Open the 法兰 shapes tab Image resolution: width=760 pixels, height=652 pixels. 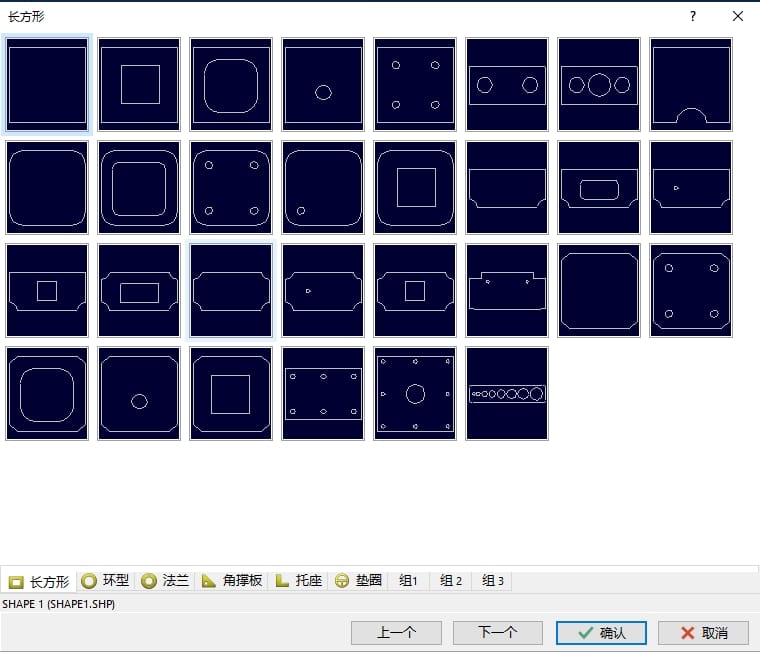click(165, 581)
